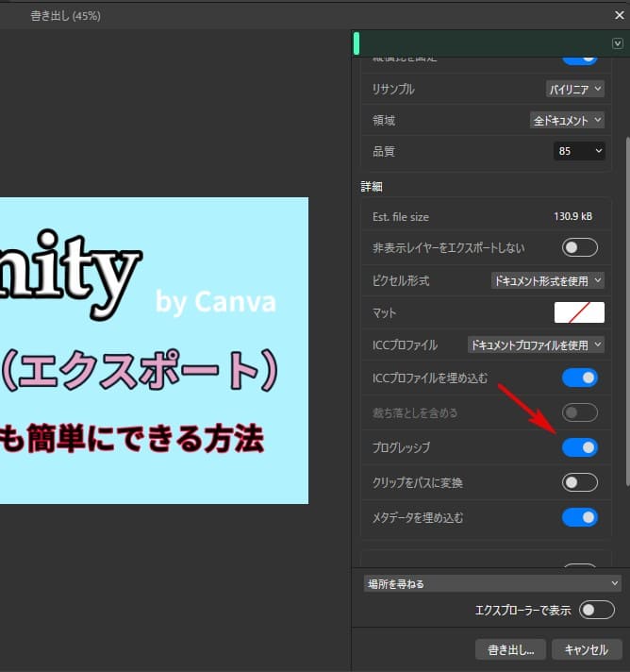Enable 非表示レイヤーをエクスポートしない toggle

click(x=580, y=247)
